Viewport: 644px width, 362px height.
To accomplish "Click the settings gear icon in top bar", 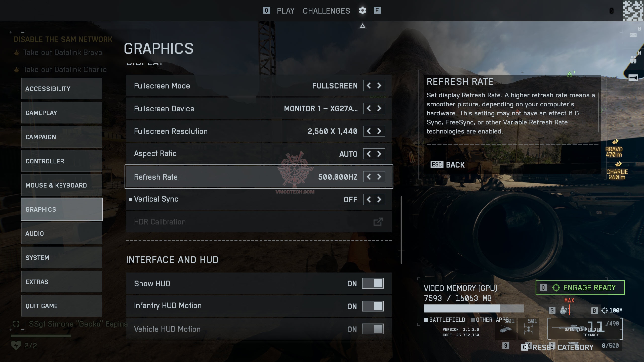I will click(x=362, y=11).
